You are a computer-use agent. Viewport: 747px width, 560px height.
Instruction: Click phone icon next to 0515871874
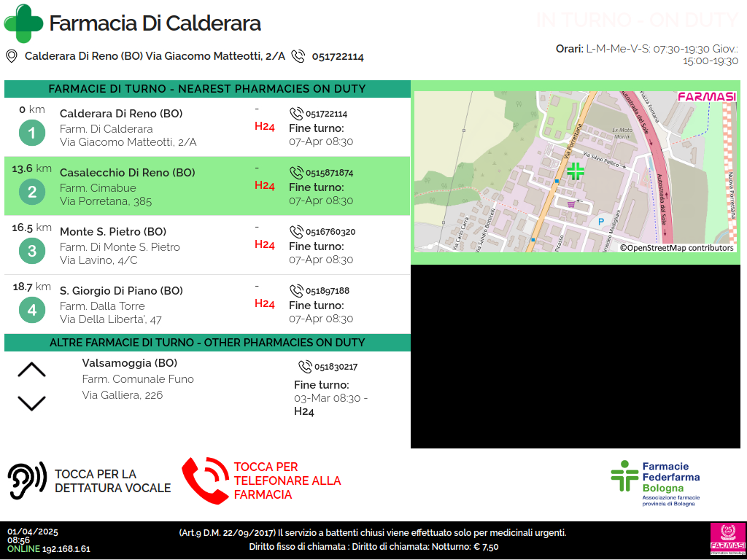(296, 173)
